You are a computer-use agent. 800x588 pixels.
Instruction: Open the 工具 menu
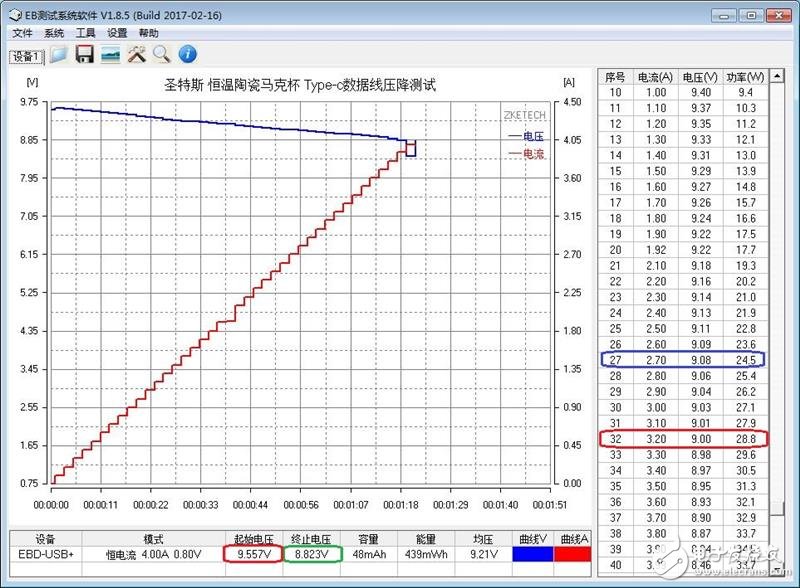point(86,33)
